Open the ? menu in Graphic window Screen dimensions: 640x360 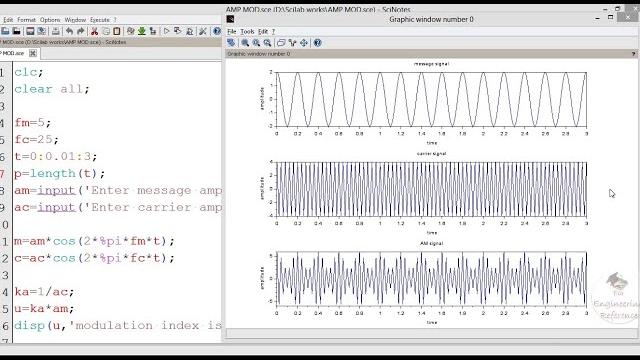point(273,31)
